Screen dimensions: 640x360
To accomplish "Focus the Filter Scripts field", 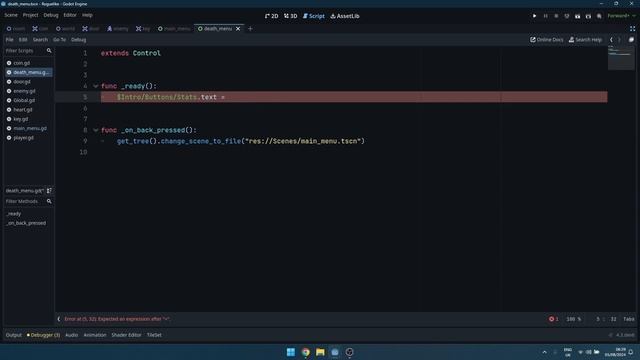I will tap(28, 51).
